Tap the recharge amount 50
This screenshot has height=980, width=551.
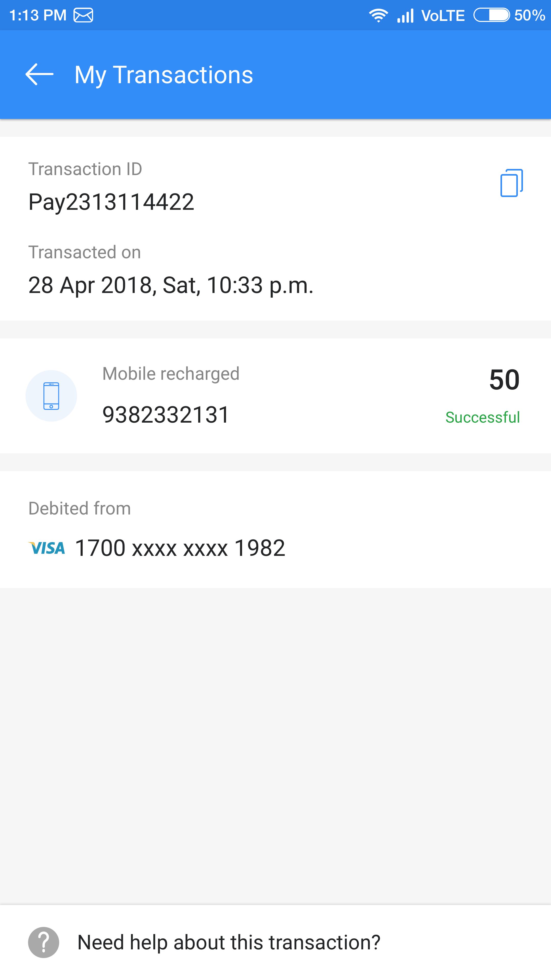click(x=504, y=380)
